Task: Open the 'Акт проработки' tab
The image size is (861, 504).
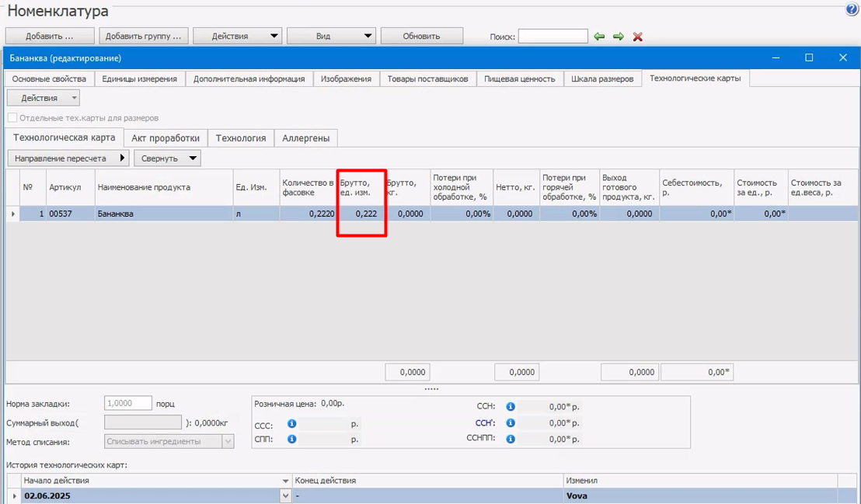Action: (x=166, y=138)
